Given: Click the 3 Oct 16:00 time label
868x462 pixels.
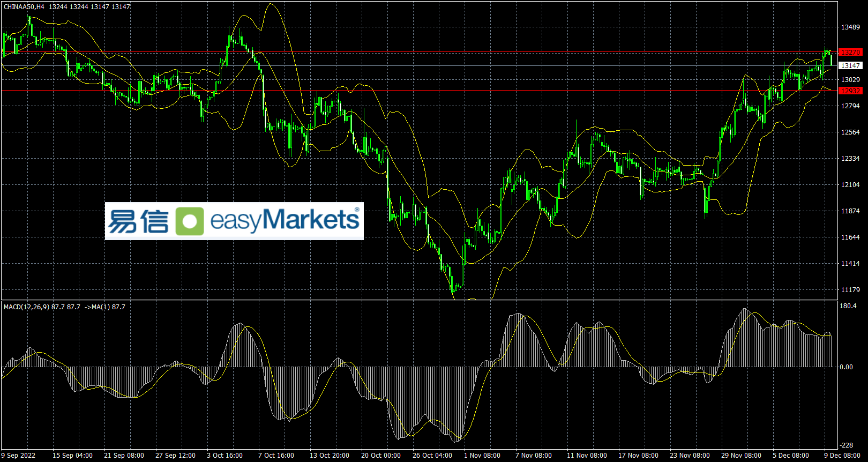Looking at the screenshot, I should click(x=225, y=456).
